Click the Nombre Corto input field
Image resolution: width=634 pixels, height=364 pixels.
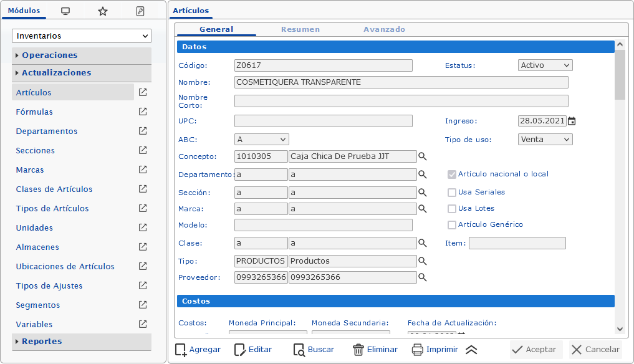coord(401,101)
